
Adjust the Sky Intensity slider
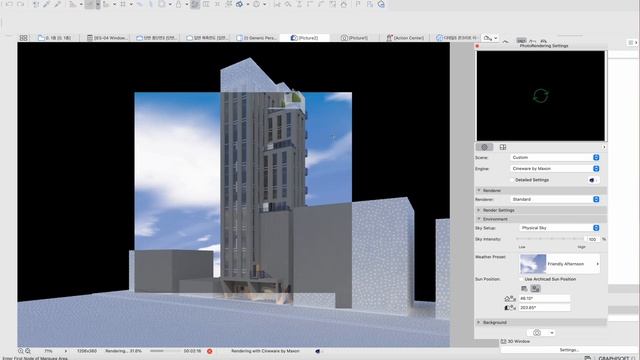550,239
